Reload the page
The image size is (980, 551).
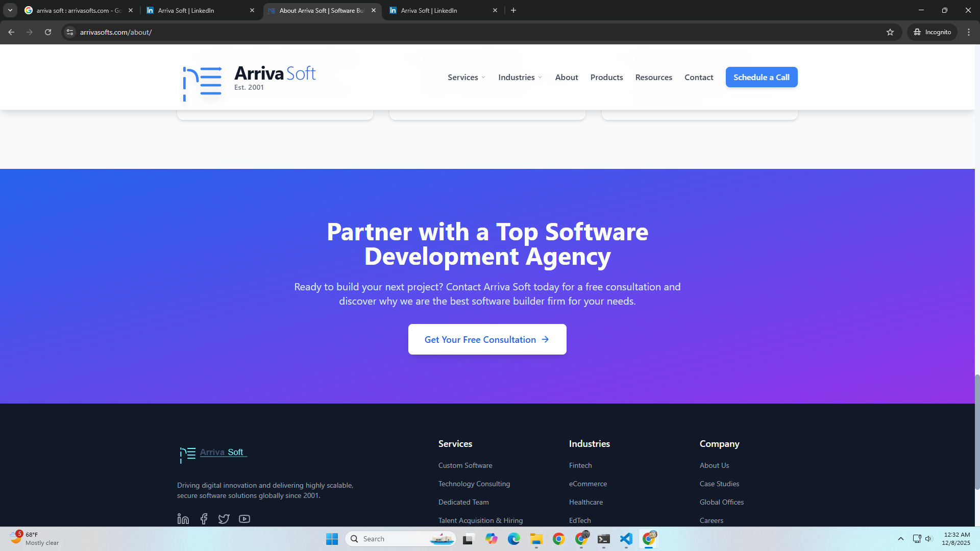pyautogui.click(x=48, y=32)
